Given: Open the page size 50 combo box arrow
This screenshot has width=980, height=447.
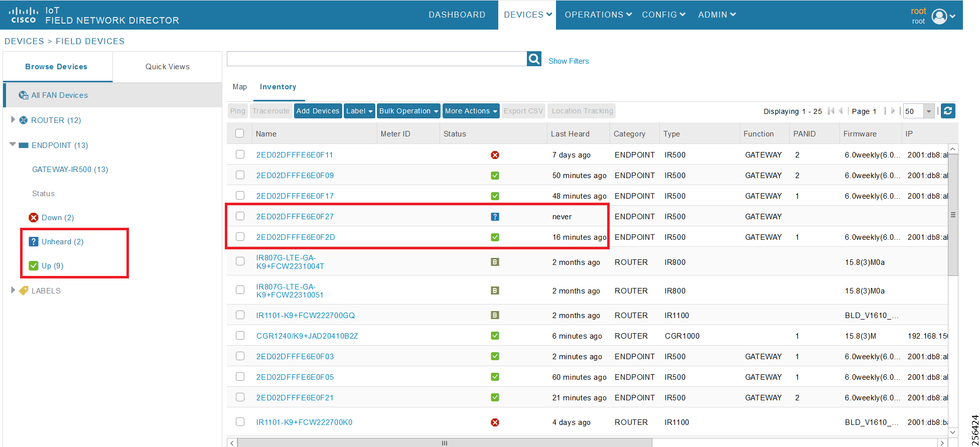Looking at the screenshot, I should pos(929,111).
